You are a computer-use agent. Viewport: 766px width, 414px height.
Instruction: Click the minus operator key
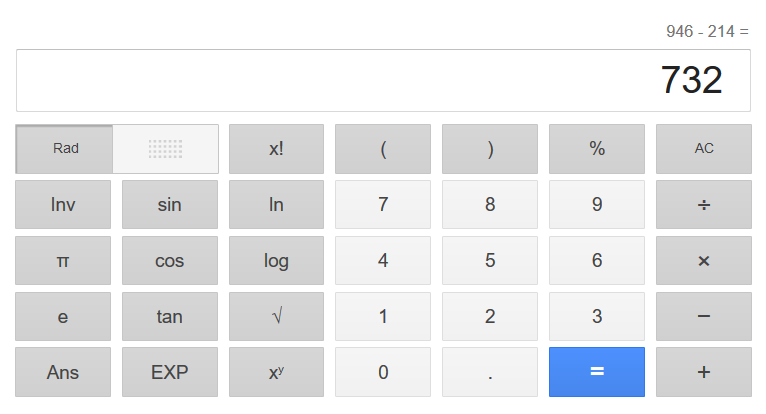point(703,317)
